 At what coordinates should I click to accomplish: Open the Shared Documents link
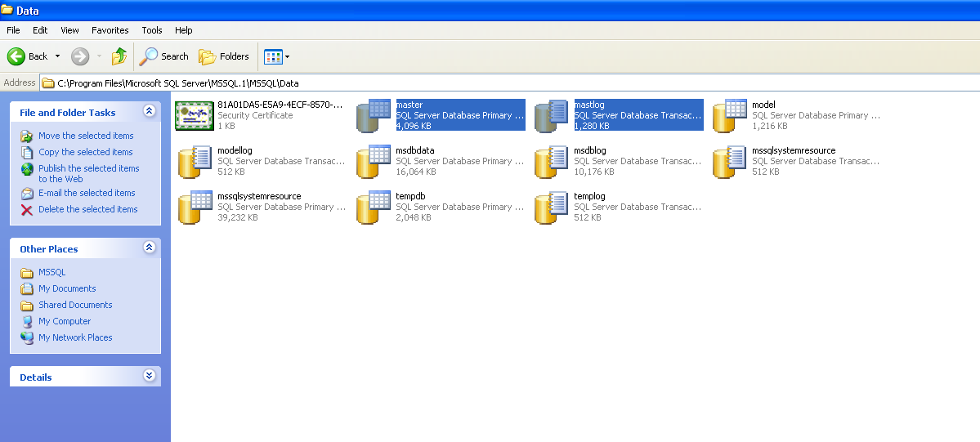(76, 305)
